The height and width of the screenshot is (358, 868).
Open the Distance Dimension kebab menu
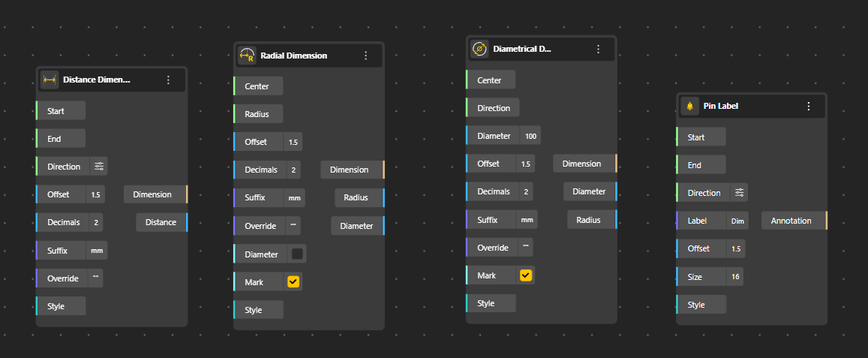tap(168, 80)
